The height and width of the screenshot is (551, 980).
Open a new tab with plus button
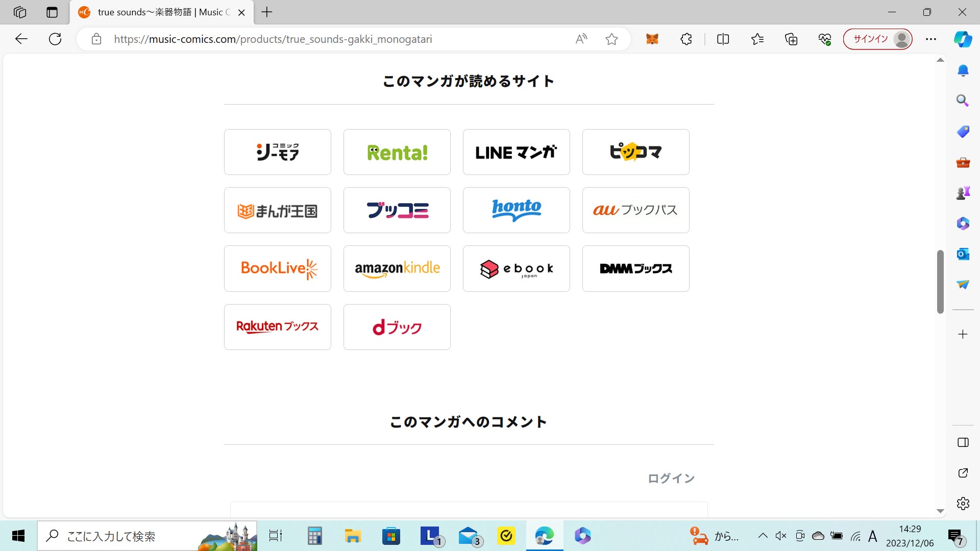pos(267,12)
